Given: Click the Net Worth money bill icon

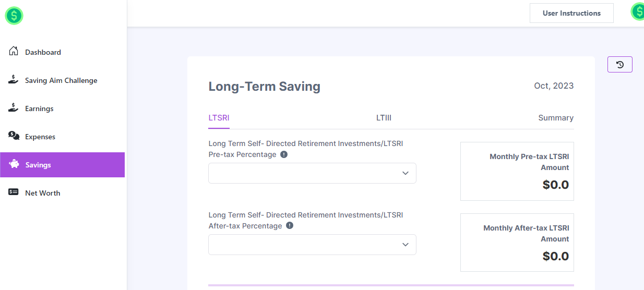Looking at the screenshot, I should (x=14, y=192).
